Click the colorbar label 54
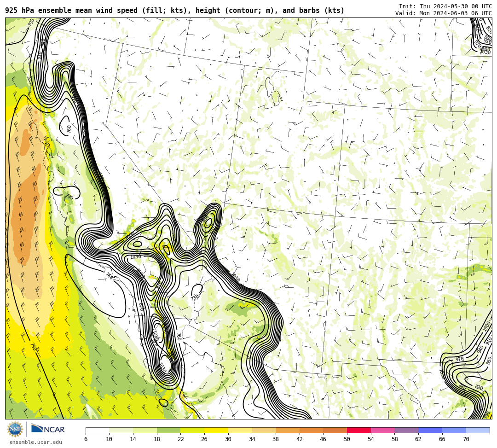This screenshot has width=497, height=448. tap(370, 439)
